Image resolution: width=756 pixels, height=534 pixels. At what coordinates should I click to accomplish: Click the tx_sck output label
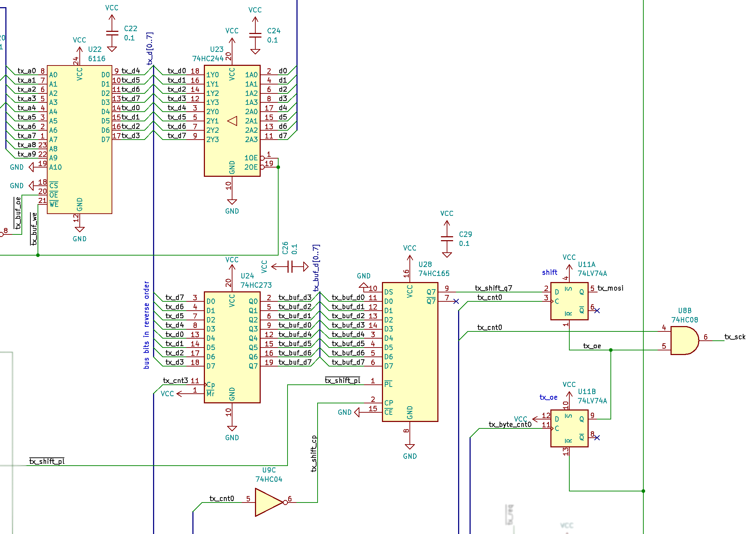click(x=735, y=337)
